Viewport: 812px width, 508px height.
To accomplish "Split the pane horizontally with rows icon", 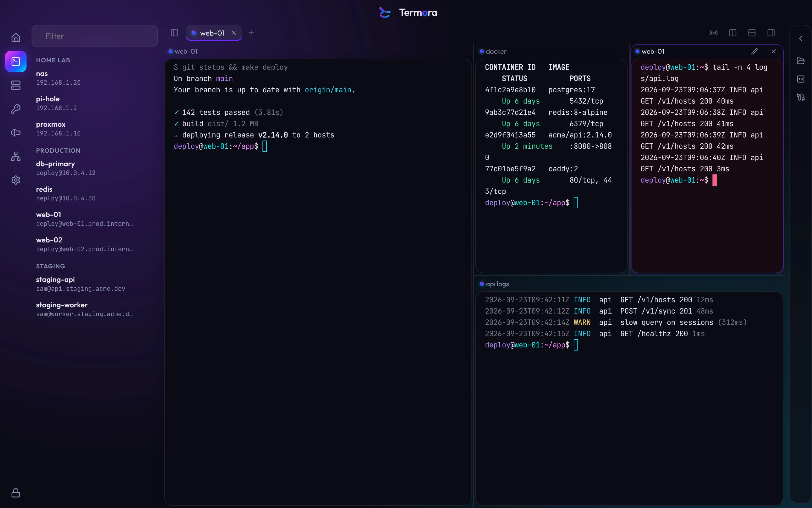I will click(752, 32).
